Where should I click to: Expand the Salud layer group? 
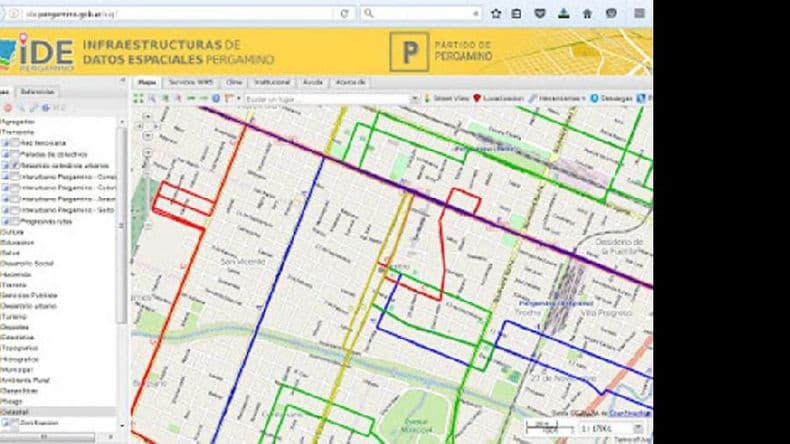click(x=10, y=253)
